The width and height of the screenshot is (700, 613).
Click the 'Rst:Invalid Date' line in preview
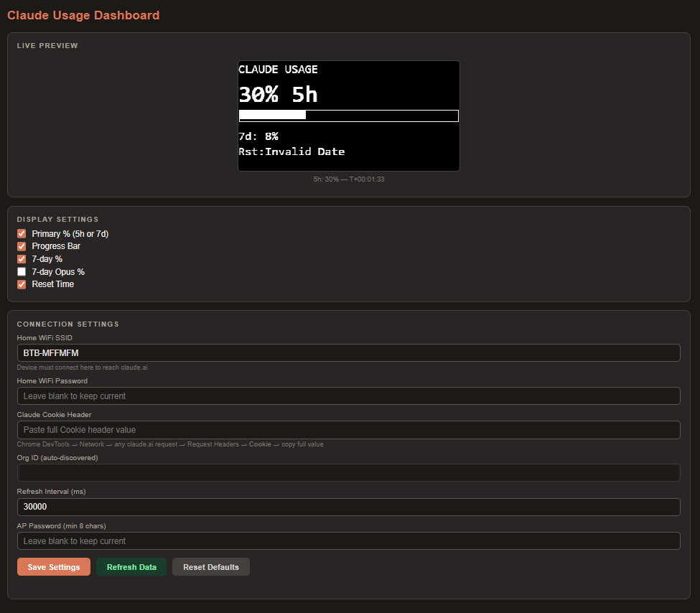pyautogui.click(x=291, y=151)
